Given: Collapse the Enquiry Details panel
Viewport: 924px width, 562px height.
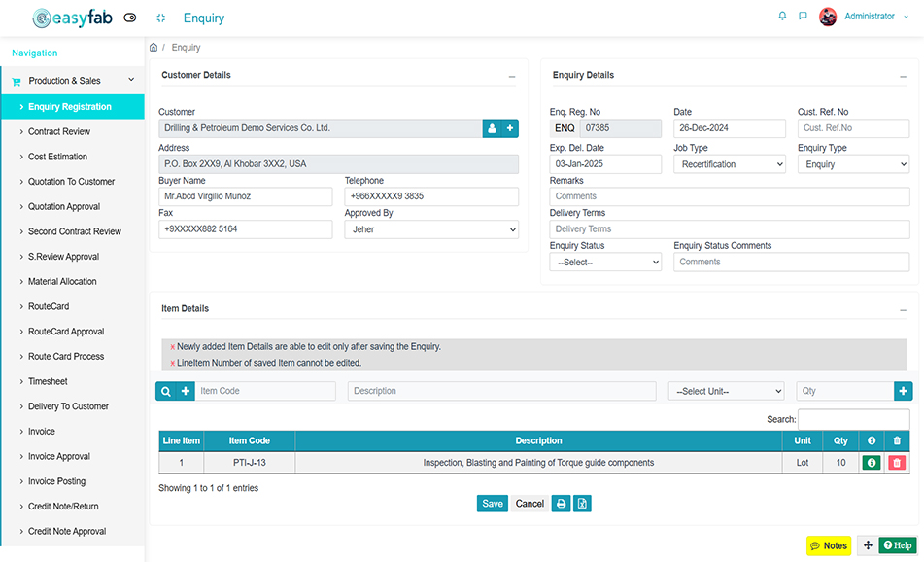Looking at the screenshot, I should click(904, 76).
